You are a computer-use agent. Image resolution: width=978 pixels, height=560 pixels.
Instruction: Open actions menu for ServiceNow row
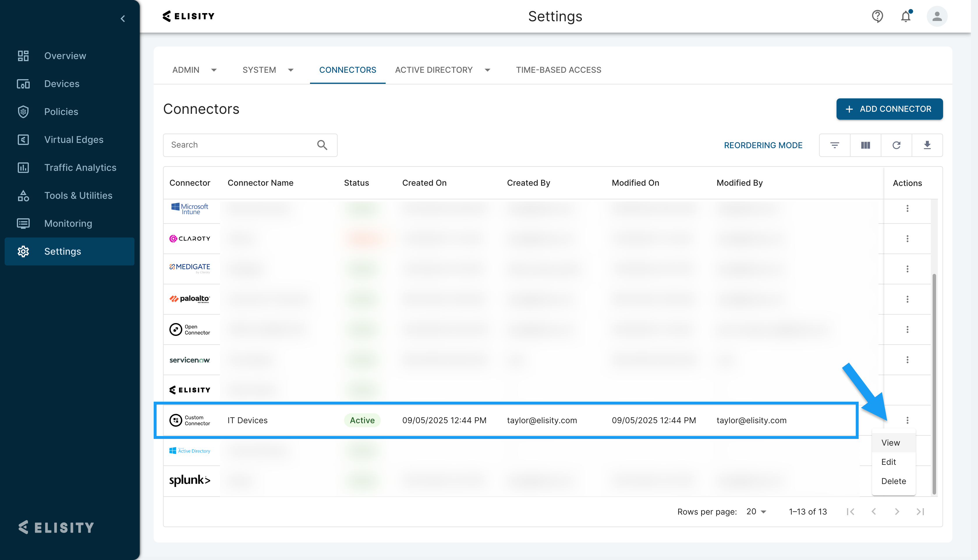(907, 360)
